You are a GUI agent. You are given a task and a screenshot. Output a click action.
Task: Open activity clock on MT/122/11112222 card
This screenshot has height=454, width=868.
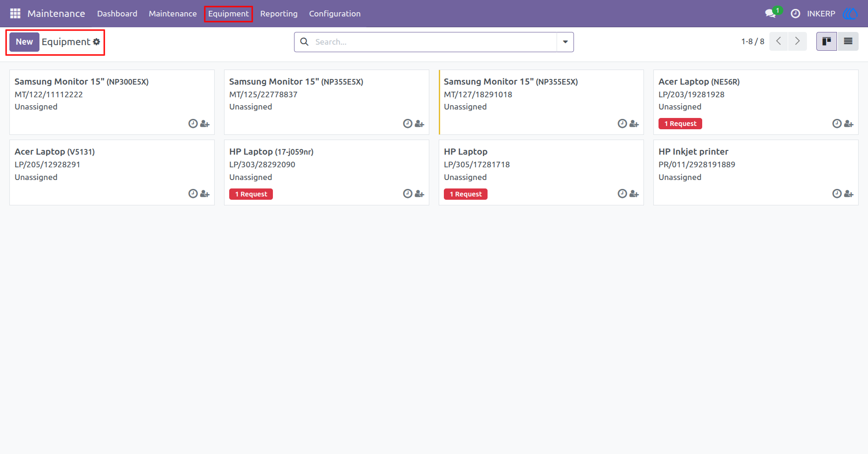[x=193, y=124]
